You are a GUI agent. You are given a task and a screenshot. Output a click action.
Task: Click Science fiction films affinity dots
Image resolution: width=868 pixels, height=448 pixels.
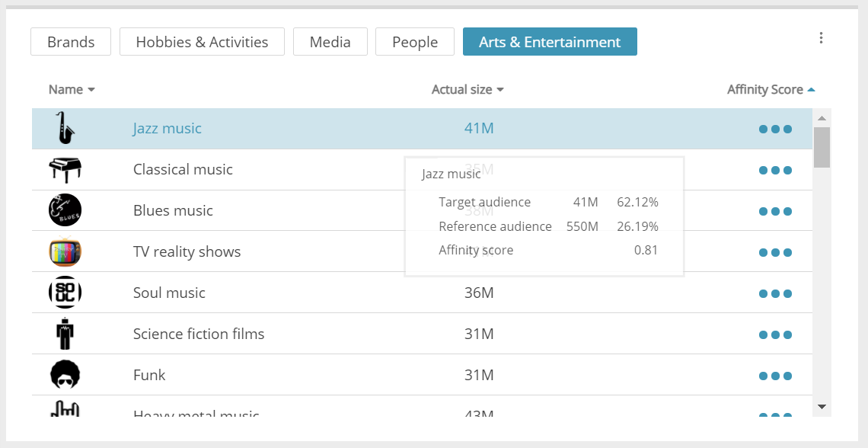(775, 334)
